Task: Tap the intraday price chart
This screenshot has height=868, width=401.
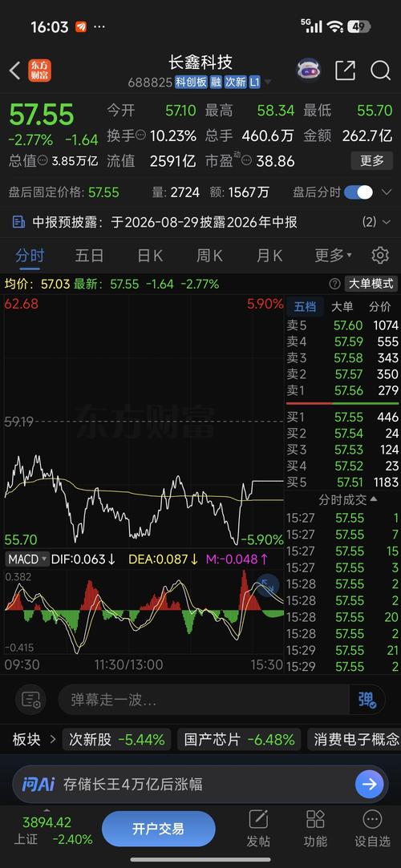Action: (144, 421)
